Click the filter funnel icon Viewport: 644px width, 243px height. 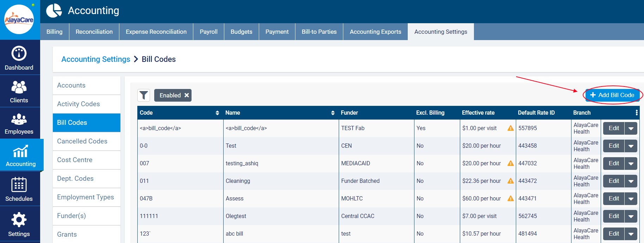point(144,95)
